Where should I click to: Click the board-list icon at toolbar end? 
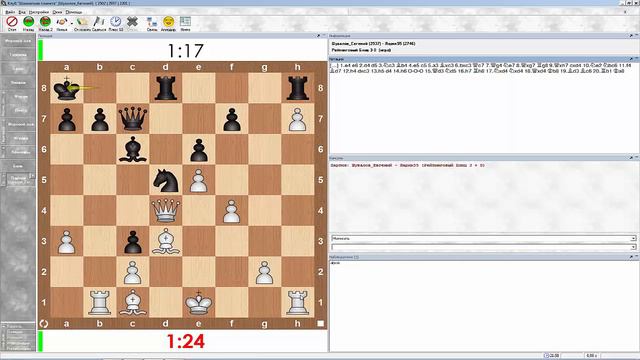pos(185,22)
